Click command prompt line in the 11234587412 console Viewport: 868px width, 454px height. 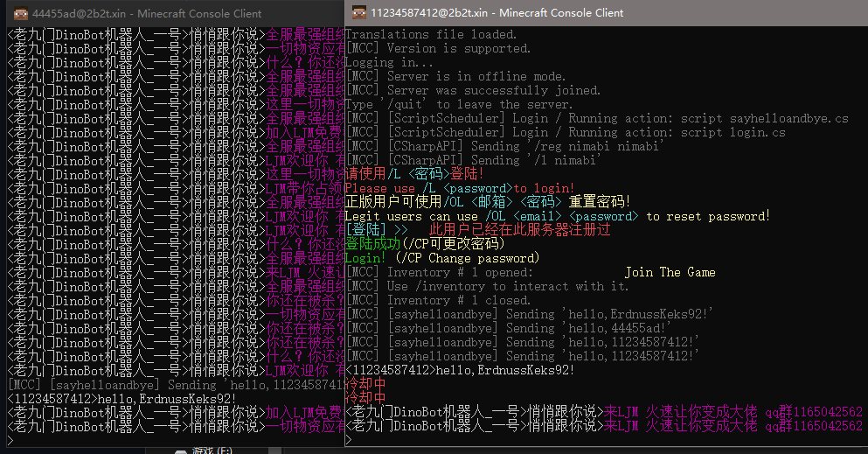click(x=606, y=440)
